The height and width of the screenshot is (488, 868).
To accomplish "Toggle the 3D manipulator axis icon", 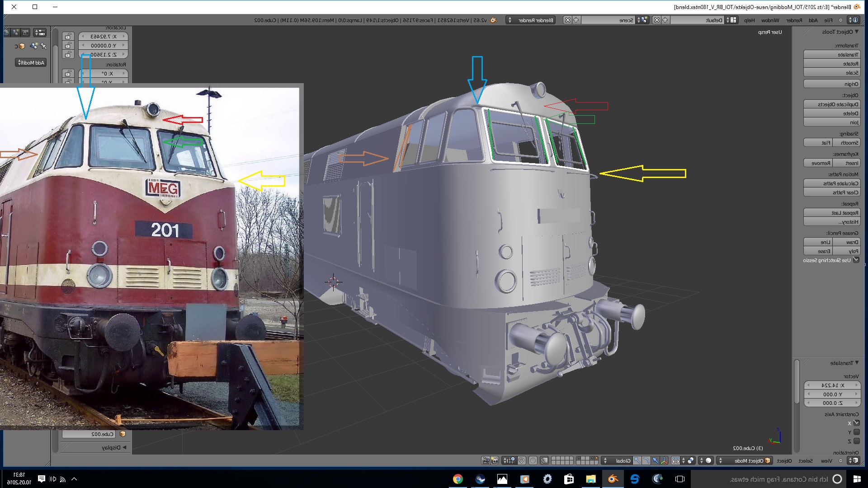I will click(x=664, y=460).
